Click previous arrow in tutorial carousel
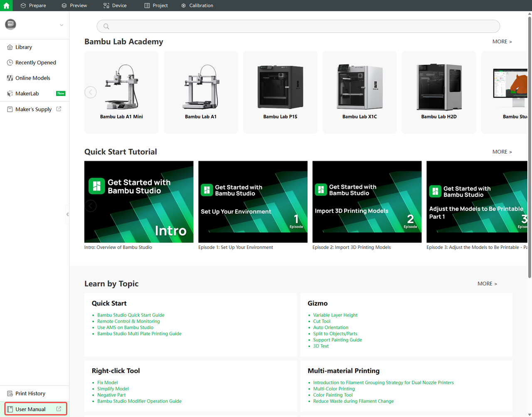532x417 pixels. (91, 206)
